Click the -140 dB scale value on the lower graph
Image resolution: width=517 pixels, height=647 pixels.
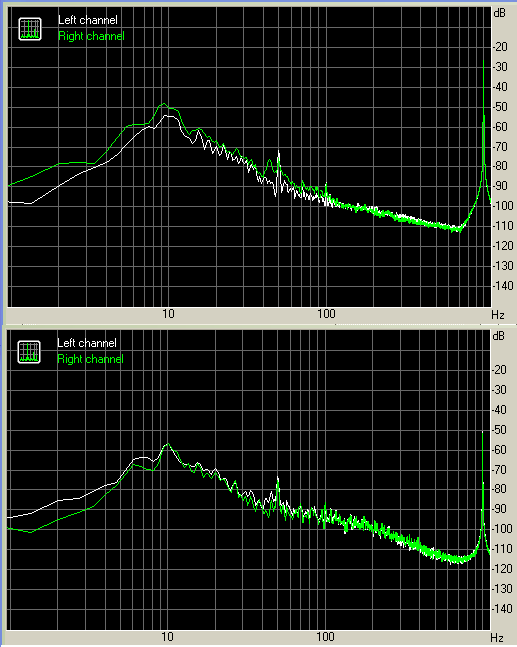pos(502,609)
